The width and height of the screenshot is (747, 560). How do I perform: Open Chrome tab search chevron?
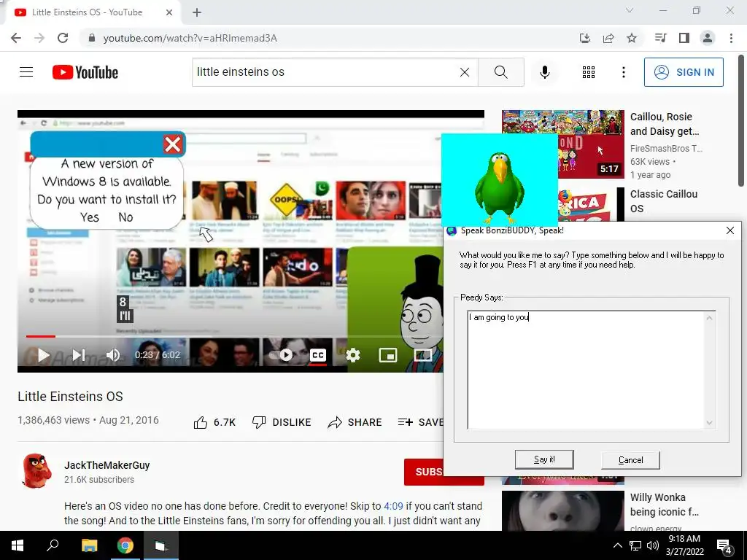tap(630, 10)
